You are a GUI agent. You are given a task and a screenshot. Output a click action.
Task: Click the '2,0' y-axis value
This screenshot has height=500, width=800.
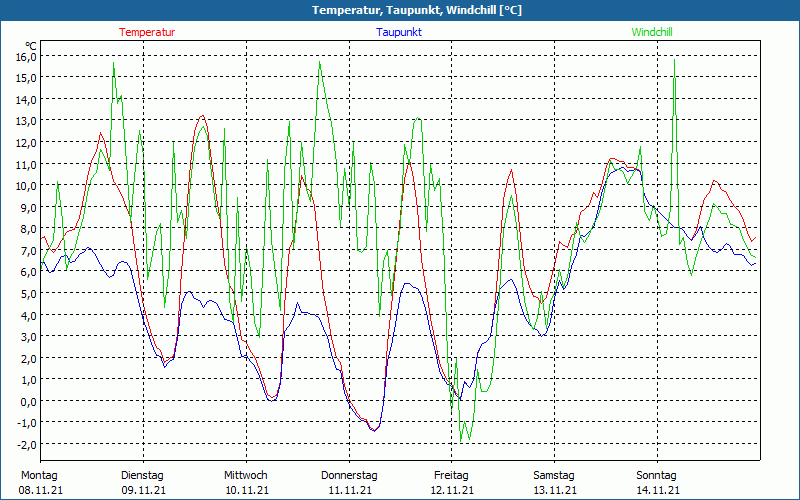pos(29,359)
